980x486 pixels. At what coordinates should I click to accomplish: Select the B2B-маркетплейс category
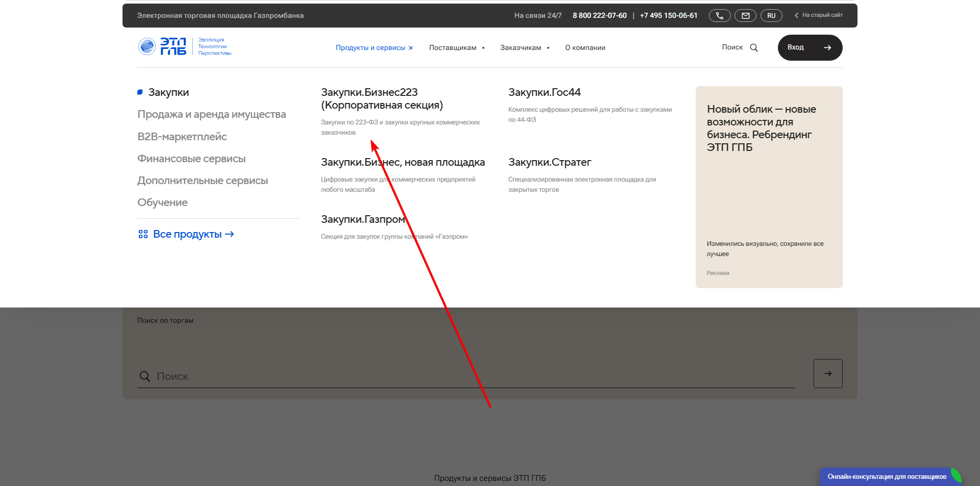pyautogui.click(x=182, y=137)
